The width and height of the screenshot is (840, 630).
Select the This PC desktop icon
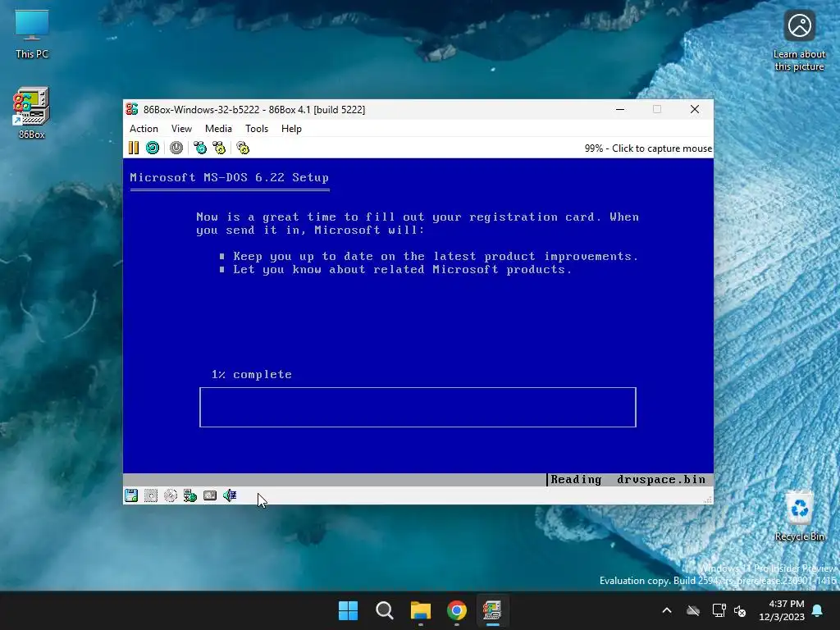[32, 33]
